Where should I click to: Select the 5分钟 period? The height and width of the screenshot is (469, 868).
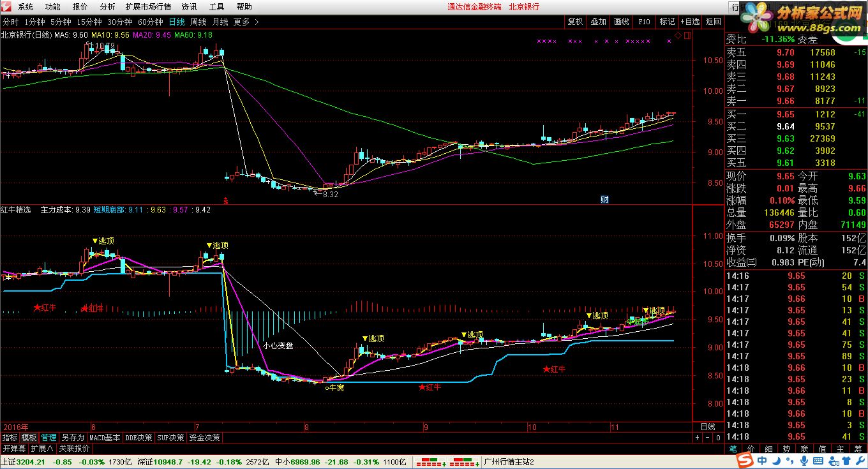[x=60, y=22]
